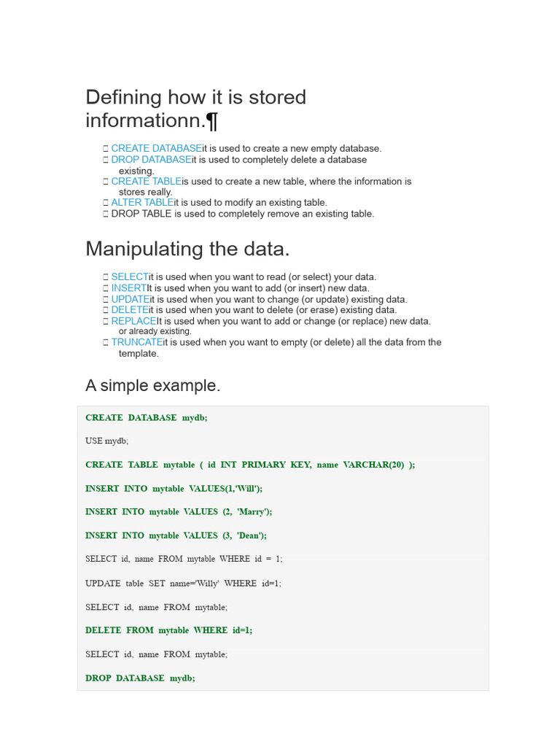Viewport: 560px width, 747px height.
Task: Follow the CREATE TABLE link
Action: pos(146,182)
